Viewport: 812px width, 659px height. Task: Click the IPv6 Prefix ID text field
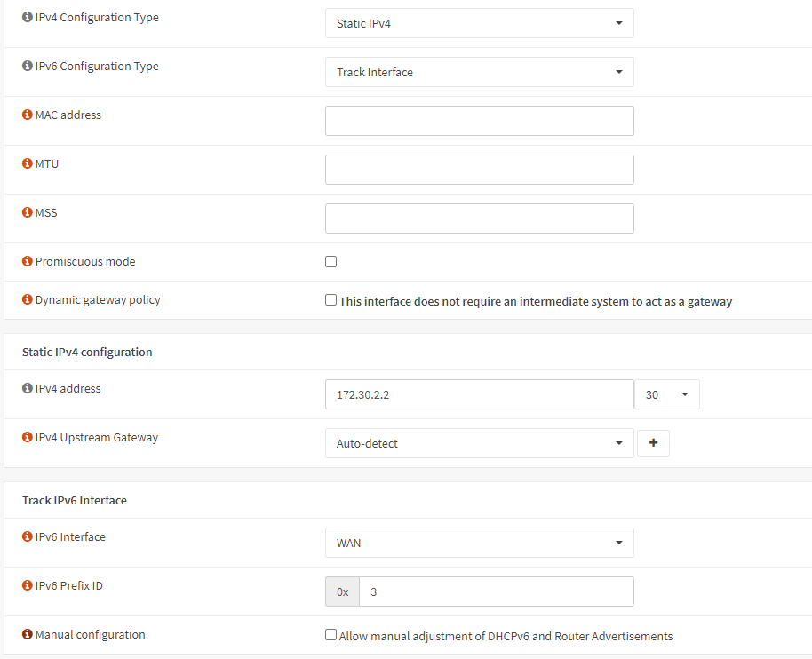tap(496, 592)
